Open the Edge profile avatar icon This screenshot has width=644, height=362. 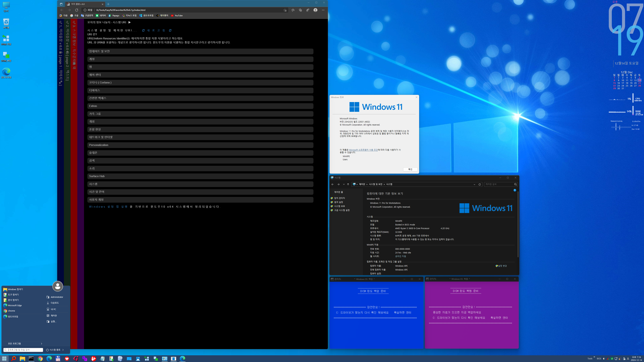[315, 10]
